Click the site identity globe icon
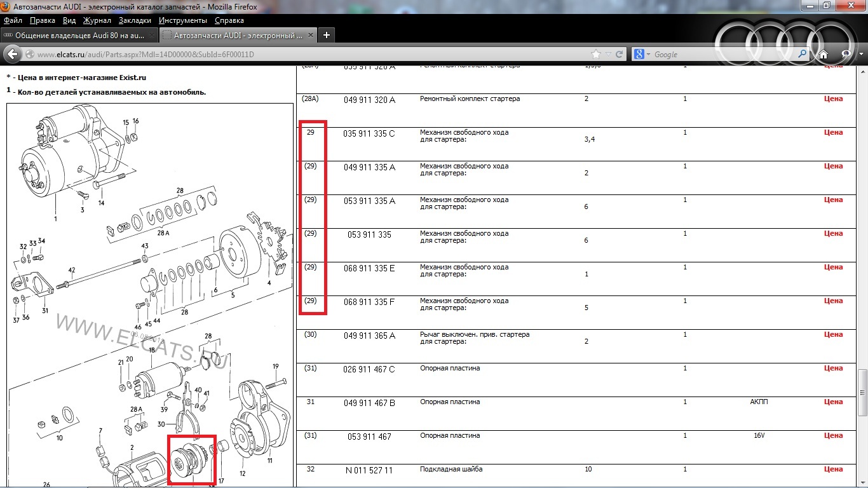This screenshot has height=488, width=868. [x=30, y=55]
